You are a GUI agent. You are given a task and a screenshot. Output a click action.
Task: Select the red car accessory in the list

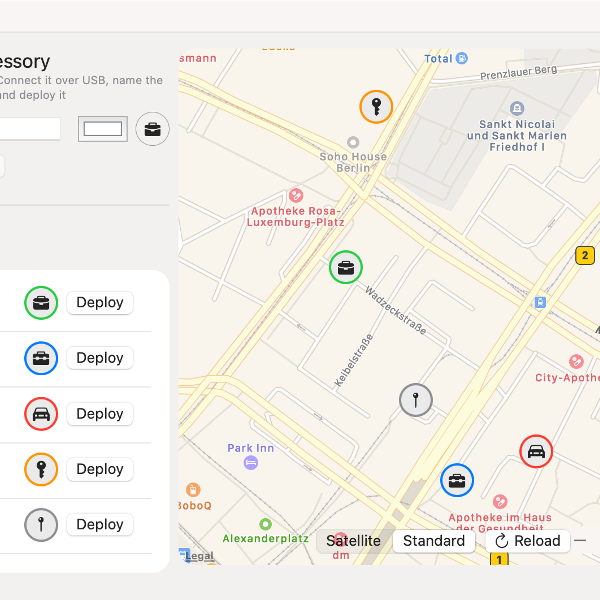41,414
